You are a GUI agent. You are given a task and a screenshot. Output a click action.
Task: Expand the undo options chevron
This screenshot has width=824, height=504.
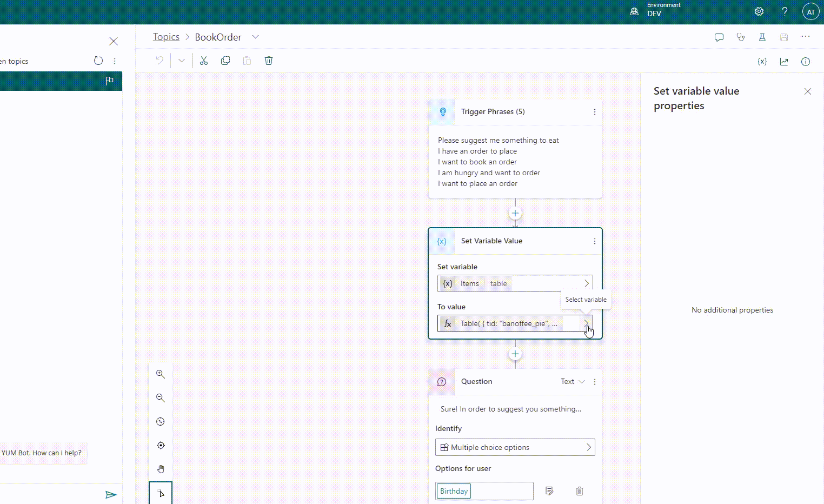pos(181,61)
